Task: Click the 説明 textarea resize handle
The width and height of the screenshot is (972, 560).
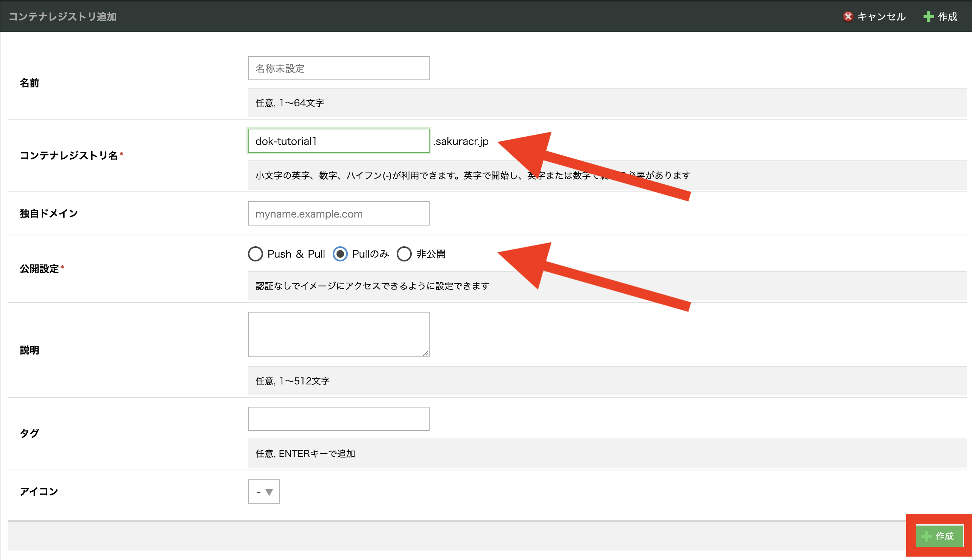Action: pyautogui.click(x=425, y=353)
